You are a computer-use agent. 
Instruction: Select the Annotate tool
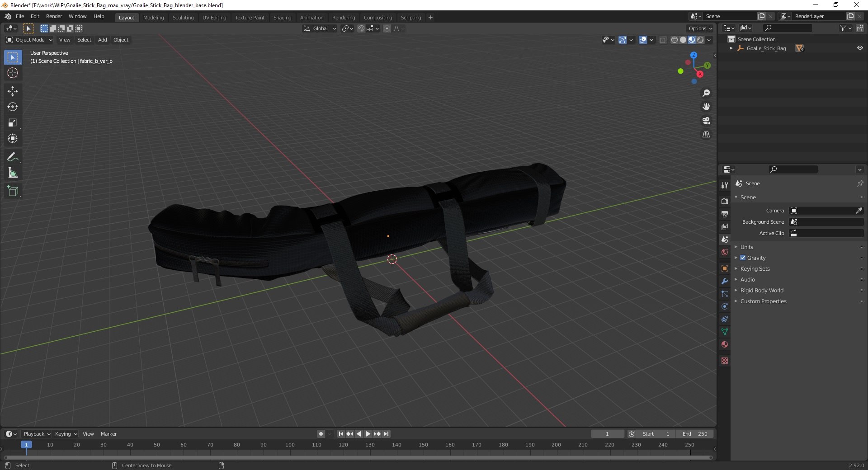pyautogui.click(x=13, y=157)
